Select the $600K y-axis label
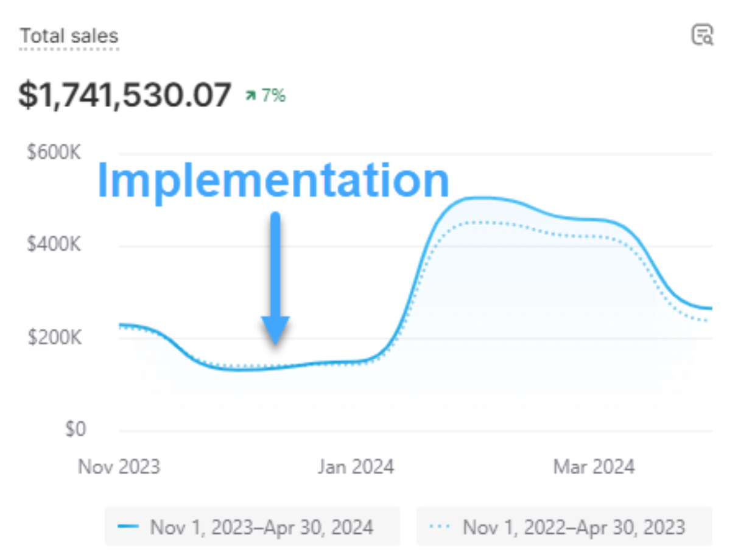Image resolution: width=738 pixels, height=560 pixels. tap(54, 152)
